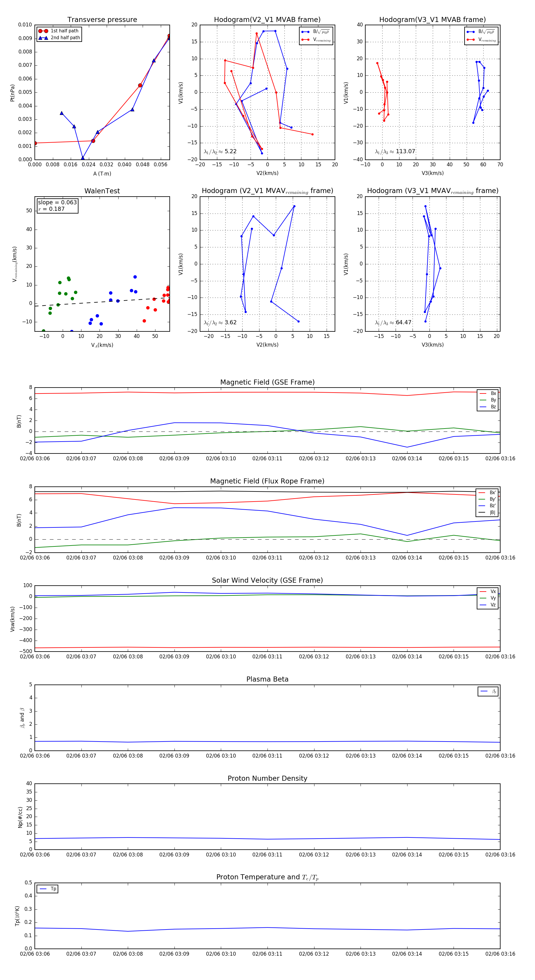Screen dimensions: 535x980
Task: Select the 'Bz' legend entry in GSE panel
Action: point(488,407)
